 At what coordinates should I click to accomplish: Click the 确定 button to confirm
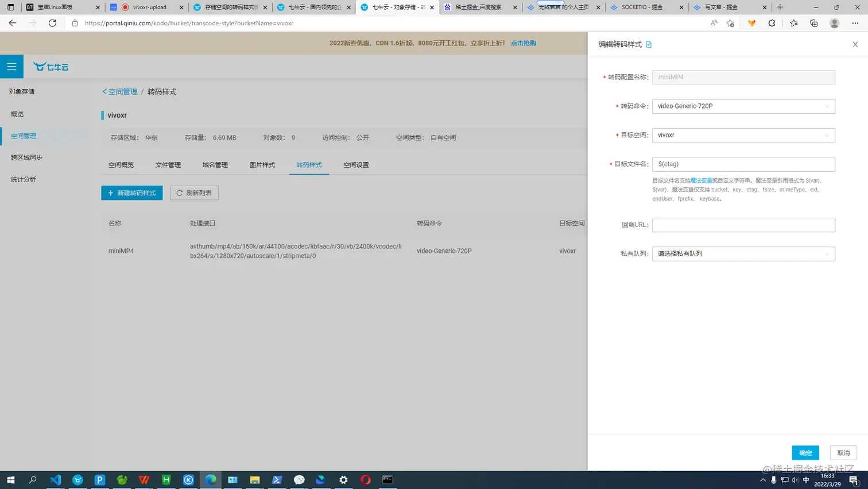[805, 453]
